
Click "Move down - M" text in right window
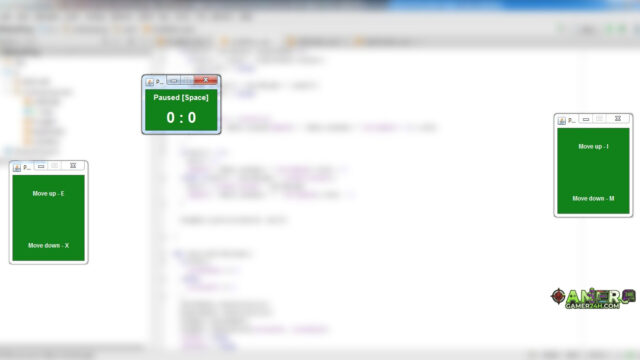click(x=593, y=198)
